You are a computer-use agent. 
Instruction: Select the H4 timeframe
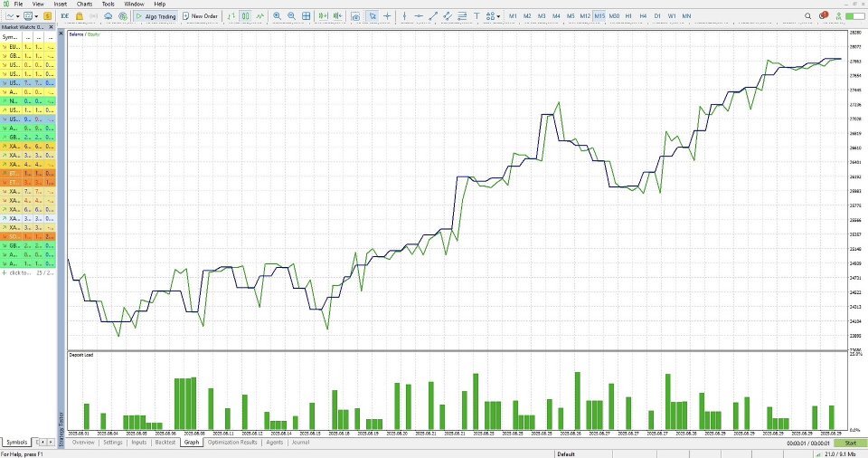pyautogui.click(x=643, y=16)
